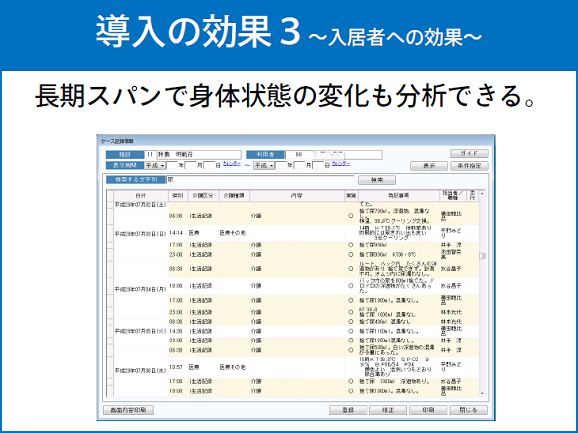This screenshot has width=578, height=433.
Task: Open the 条件指定 dialog button
Action: point(469,166)
